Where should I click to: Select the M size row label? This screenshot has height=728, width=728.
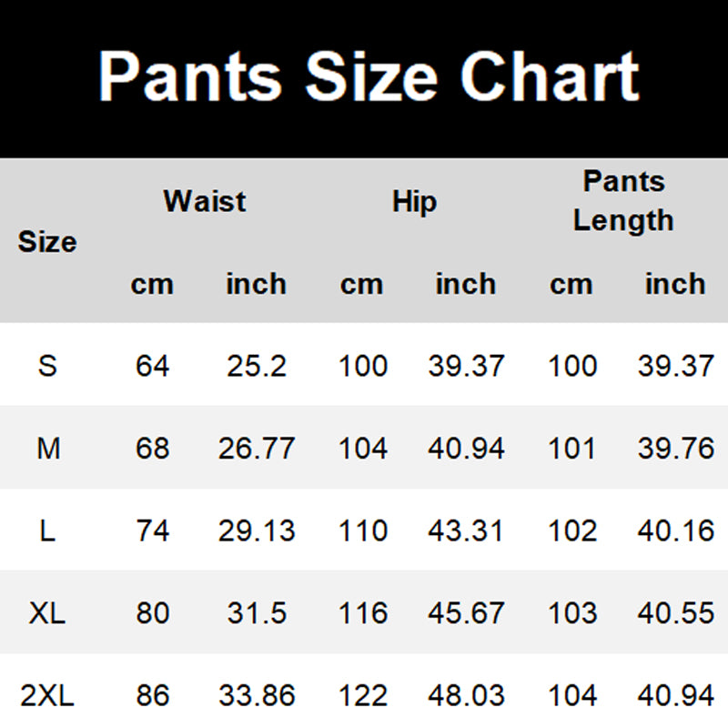click(x=47, y=449)
